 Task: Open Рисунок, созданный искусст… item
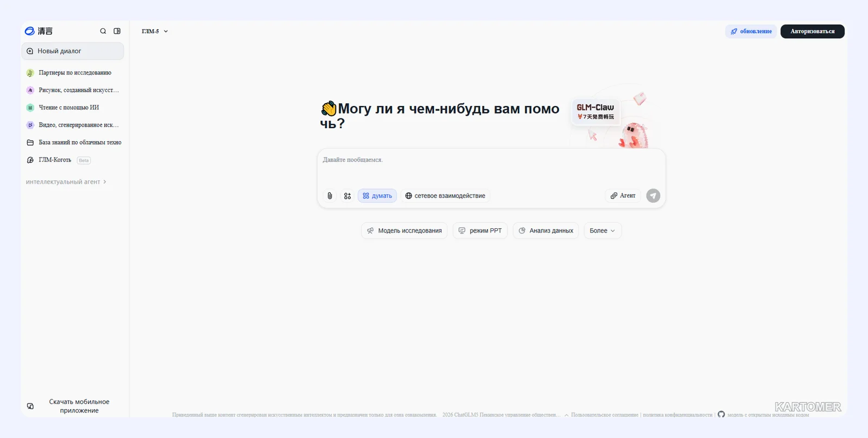[73, 90]
